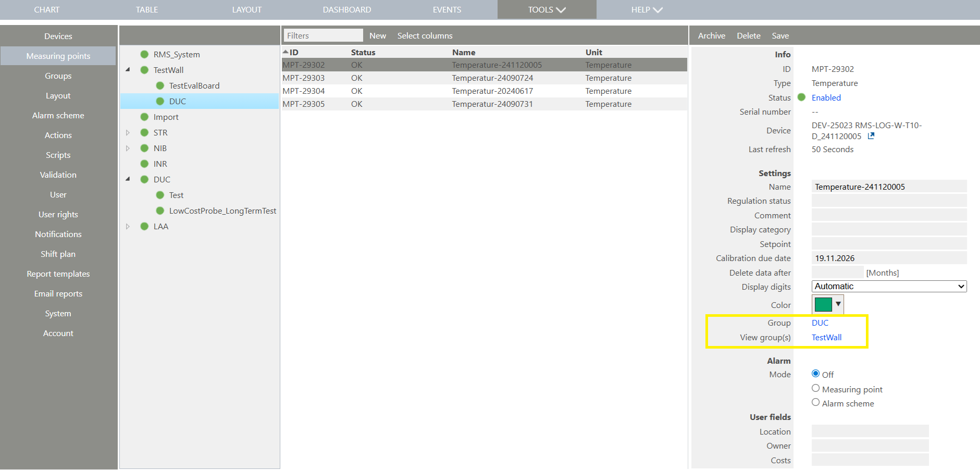Open the TestWall view group link

826,337
